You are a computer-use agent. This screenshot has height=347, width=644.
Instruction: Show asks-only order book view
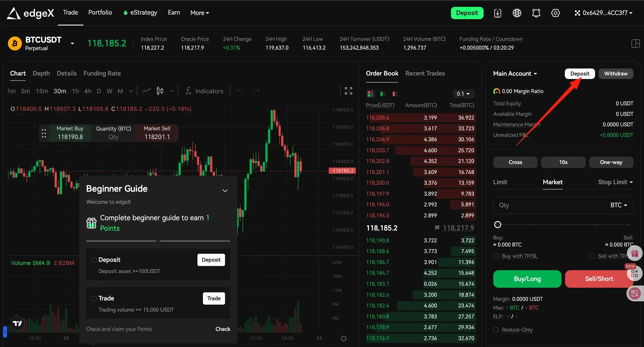pyautogui.click(x=395, y=94)
